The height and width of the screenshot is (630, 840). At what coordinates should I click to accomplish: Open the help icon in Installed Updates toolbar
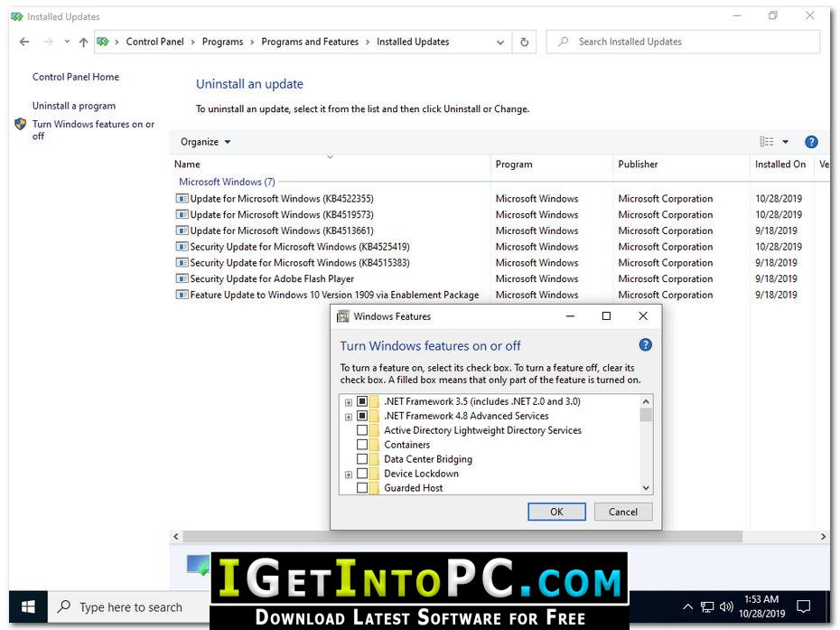point(811,142)
